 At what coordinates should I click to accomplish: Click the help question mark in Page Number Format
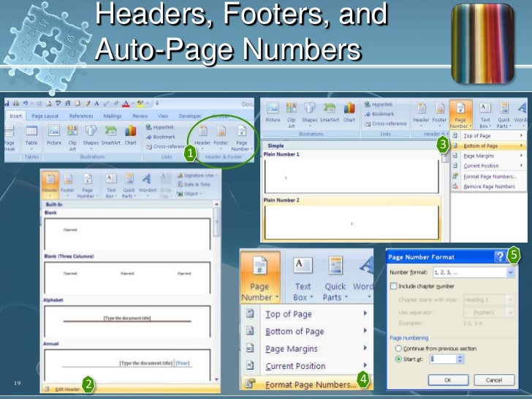pos(500,256)
